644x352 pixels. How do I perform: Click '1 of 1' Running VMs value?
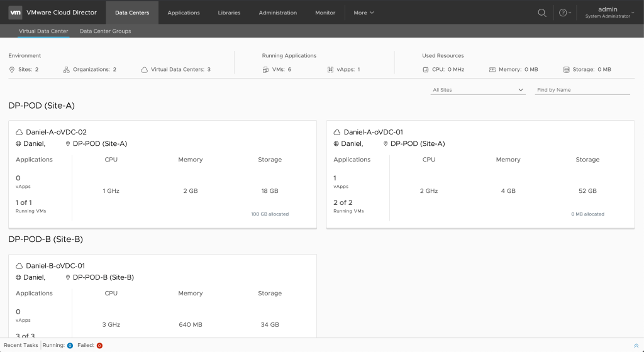(24, 202)
